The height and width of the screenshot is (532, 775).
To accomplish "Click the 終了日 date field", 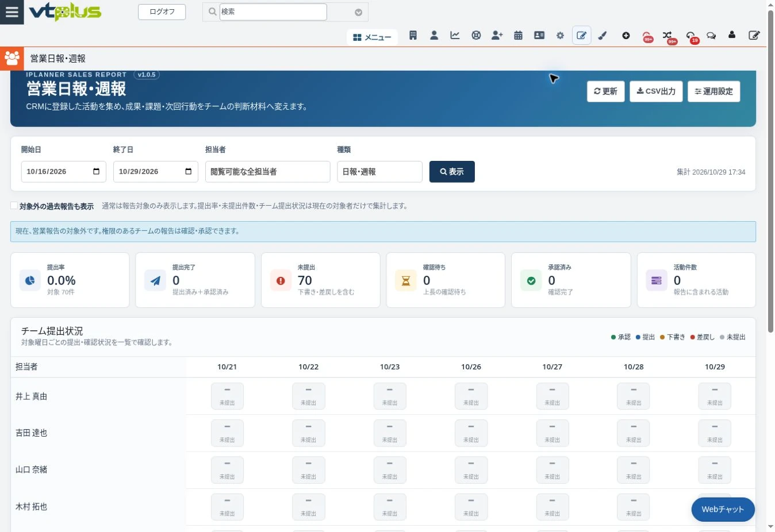I will tap(155, 172).
